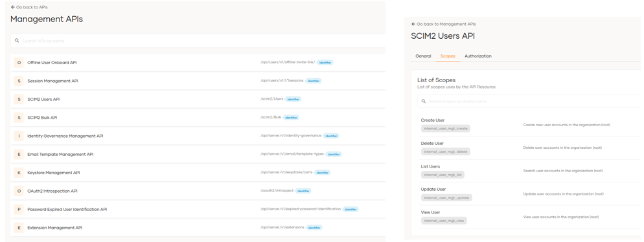Click the Search user accounts description
The image size is (644, 242).
pyautogui.click(x=562, y=171)
